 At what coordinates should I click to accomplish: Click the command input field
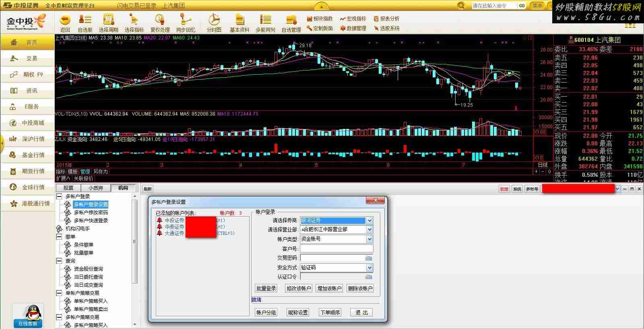493,6
